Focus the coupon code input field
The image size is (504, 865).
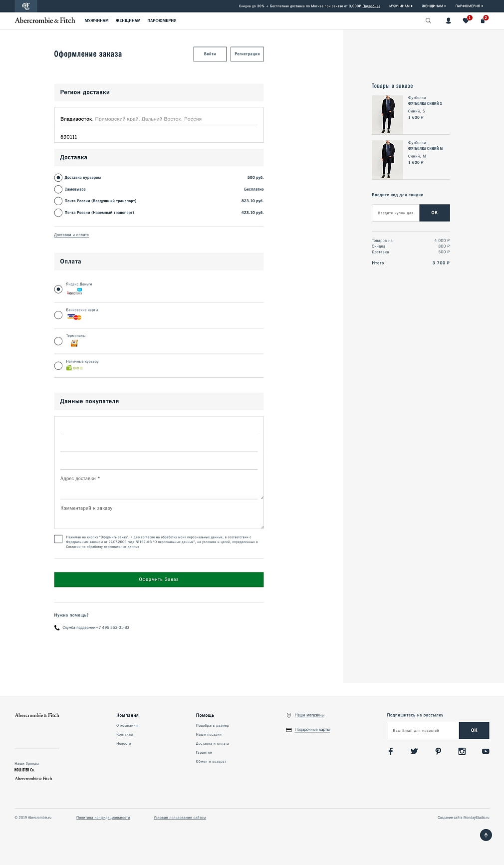point(396,213)
